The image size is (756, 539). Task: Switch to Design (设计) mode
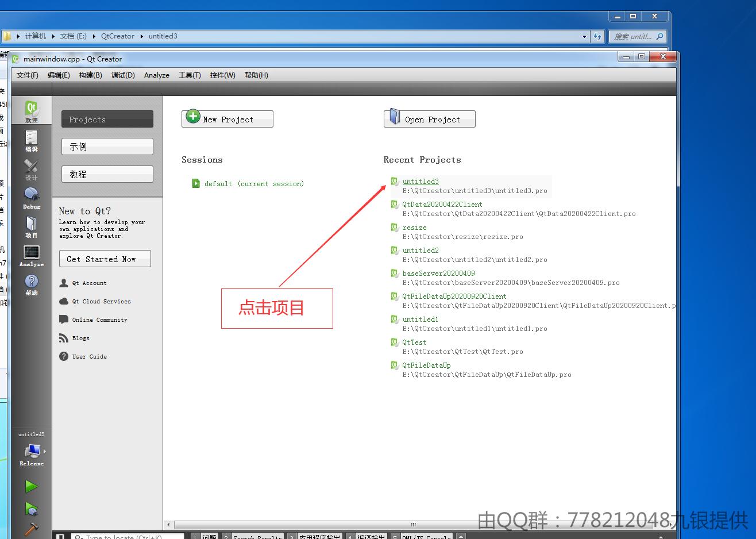coord(32,170)
